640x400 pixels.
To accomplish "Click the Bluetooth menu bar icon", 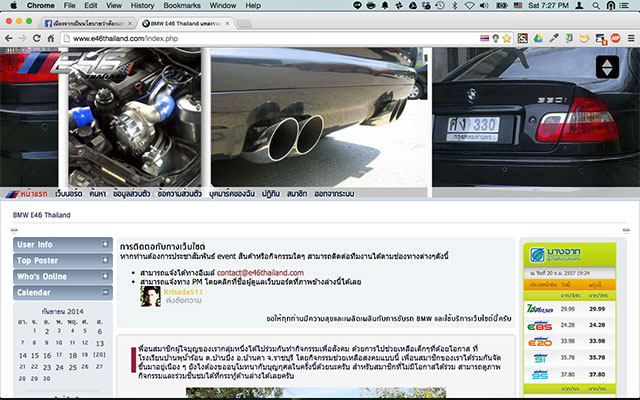I will (455, 5).
